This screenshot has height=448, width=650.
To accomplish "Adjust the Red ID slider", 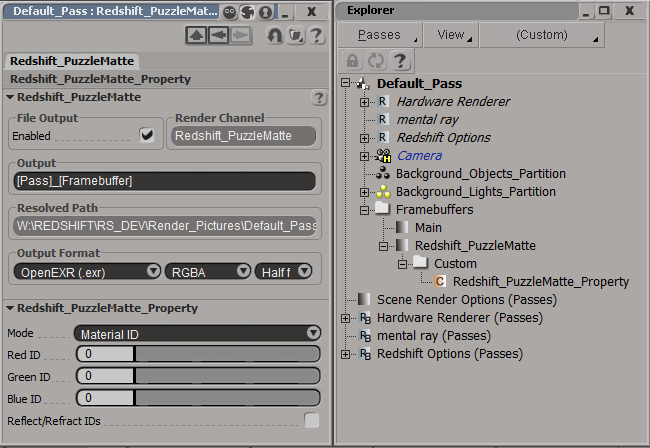I will pos(198,354).
